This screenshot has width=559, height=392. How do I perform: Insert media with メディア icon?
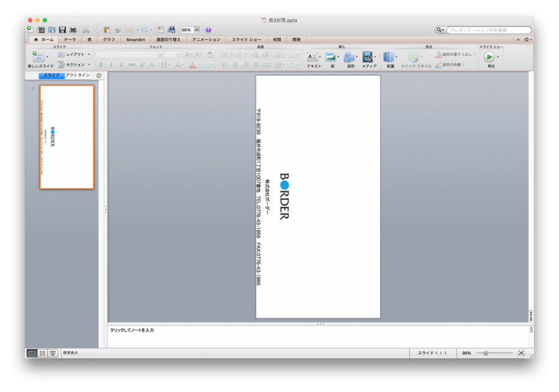(x=367, y=57)
